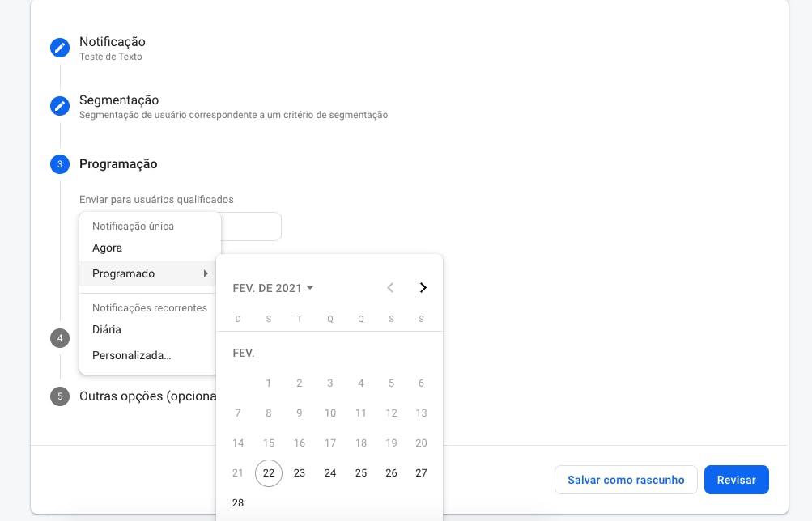Click the step 5 Outras opções circle
Image resolution: width=812 pixels, height=521 pixels.
(59, 396)
